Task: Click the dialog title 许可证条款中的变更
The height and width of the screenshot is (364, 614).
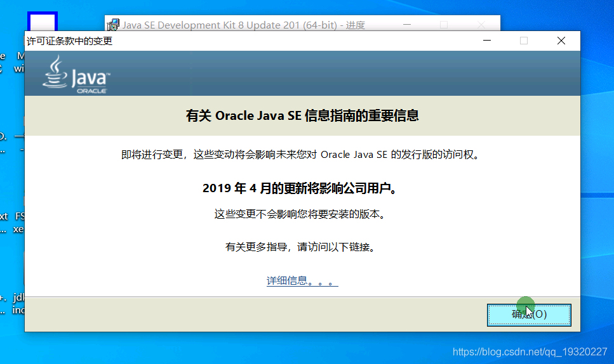Action: [x=70, y=41]
